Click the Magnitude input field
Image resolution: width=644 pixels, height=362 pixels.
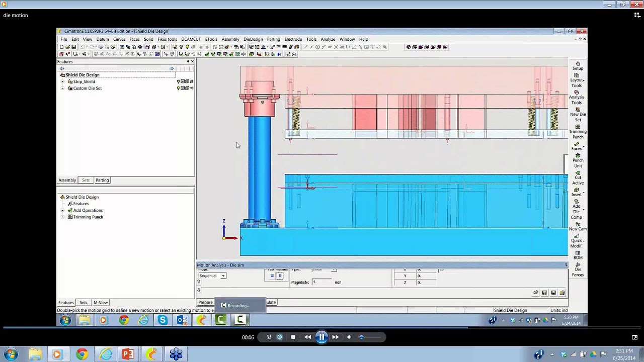click(321, 282)
